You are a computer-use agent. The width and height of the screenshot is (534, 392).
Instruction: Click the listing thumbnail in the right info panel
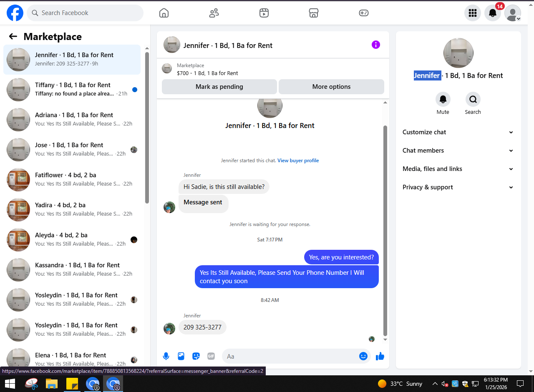pos(458,53)
